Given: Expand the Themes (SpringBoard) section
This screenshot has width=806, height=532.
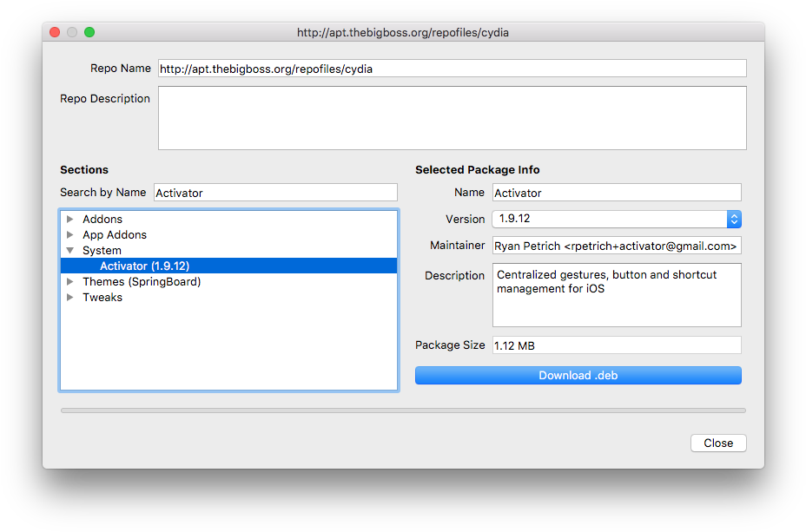Looking at the screenshot, I should point(69,282).
